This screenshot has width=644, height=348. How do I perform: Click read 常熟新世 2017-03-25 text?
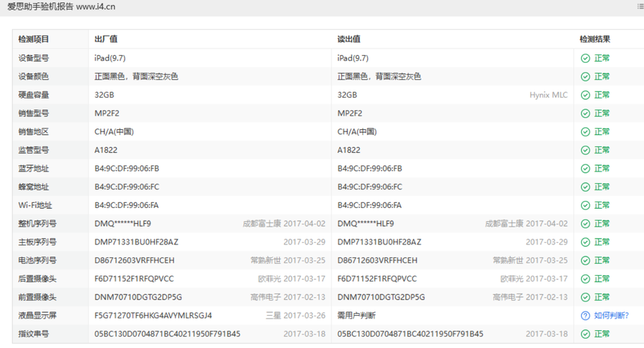[530, 261]
